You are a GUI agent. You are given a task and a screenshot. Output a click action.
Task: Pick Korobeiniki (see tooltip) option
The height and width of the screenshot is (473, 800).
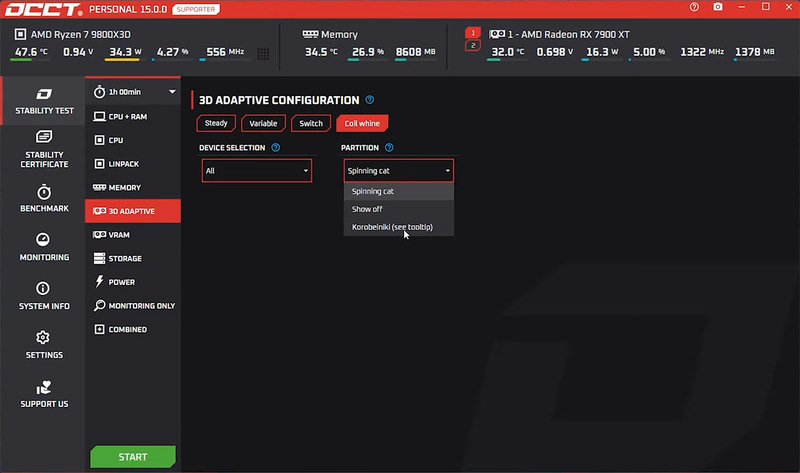pos(398,227)
